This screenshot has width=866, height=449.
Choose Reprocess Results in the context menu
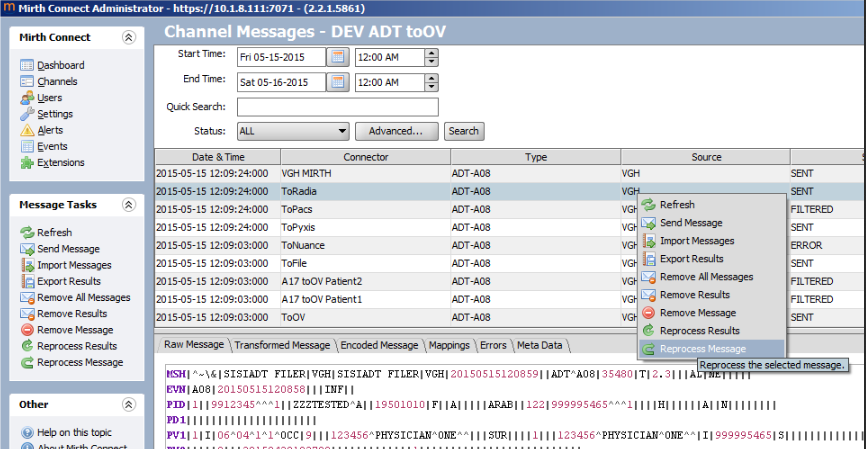[712, 331]
